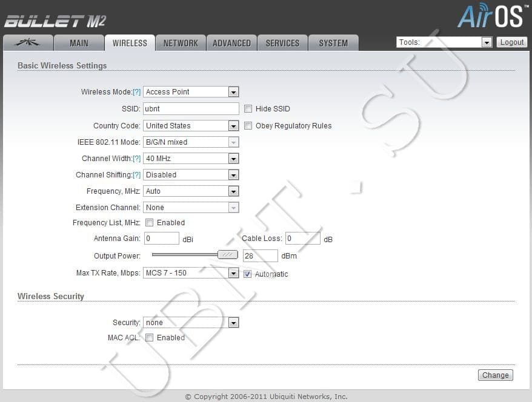Viewport: 532px width, 402px height.
Task: Click the SSID text field
Action: click(x=191, y=109)
